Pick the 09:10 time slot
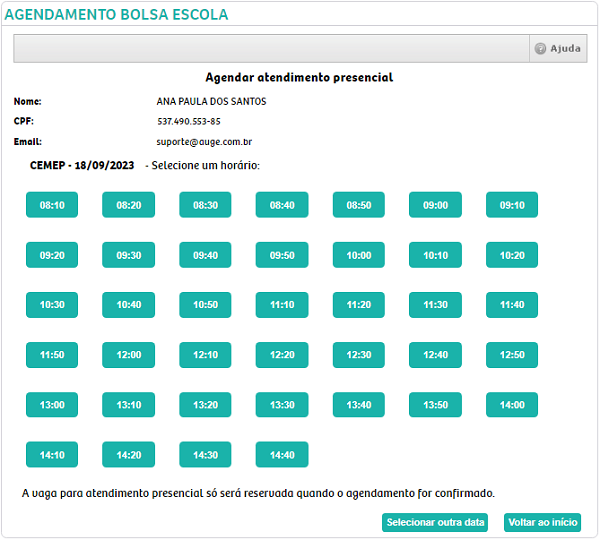This screenshot has width=600, height=540. (x=512, y=205)
